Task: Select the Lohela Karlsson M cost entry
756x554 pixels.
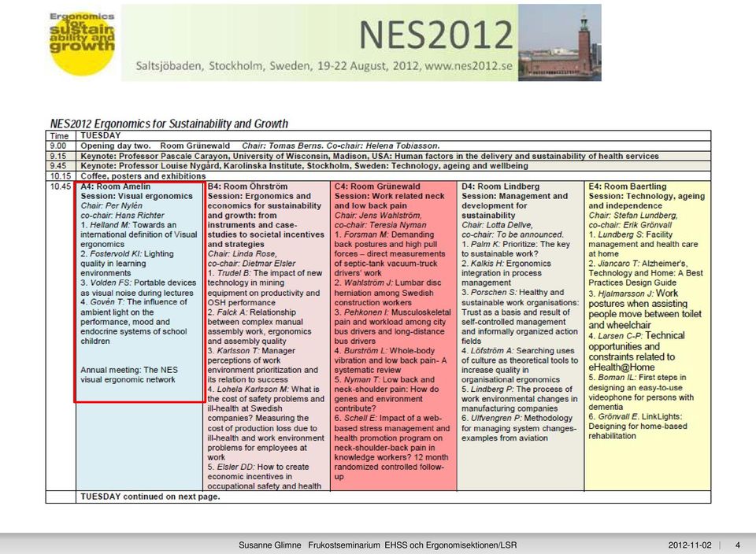Action: pyautogui.click(x=266, y=423)
